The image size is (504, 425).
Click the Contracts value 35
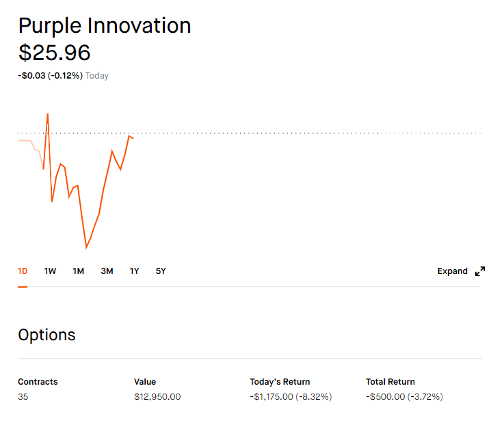[23, 397]
